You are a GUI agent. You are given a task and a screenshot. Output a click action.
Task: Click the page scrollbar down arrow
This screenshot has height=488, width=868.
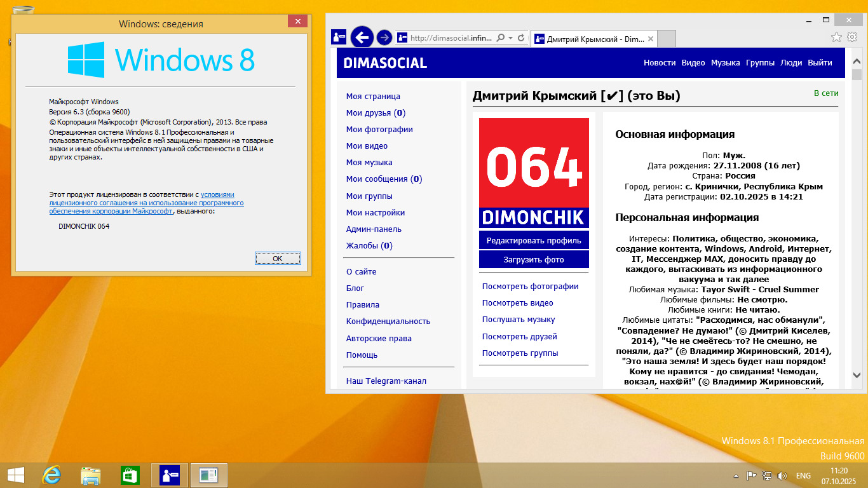point(857,376)
